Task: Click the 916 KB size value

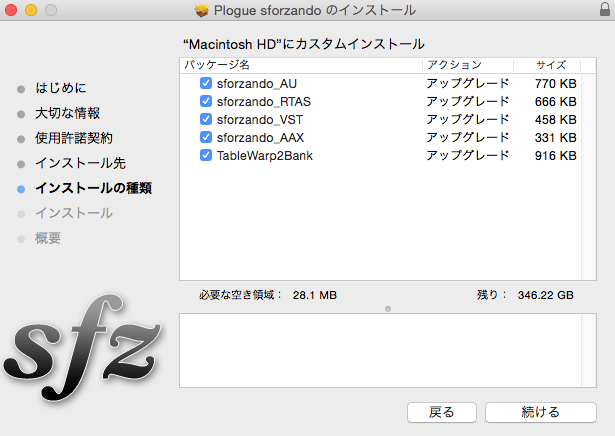Action: click(x=555, y=156)
